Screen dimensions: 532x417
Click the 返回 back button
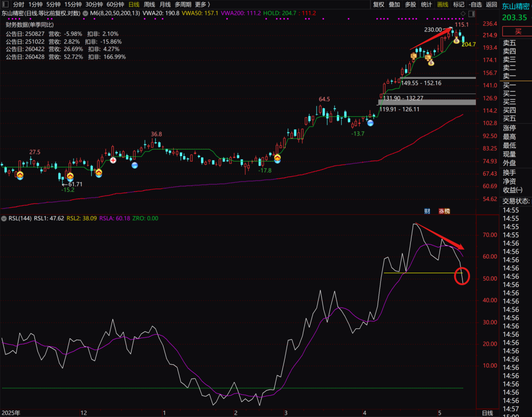point(491,4)
